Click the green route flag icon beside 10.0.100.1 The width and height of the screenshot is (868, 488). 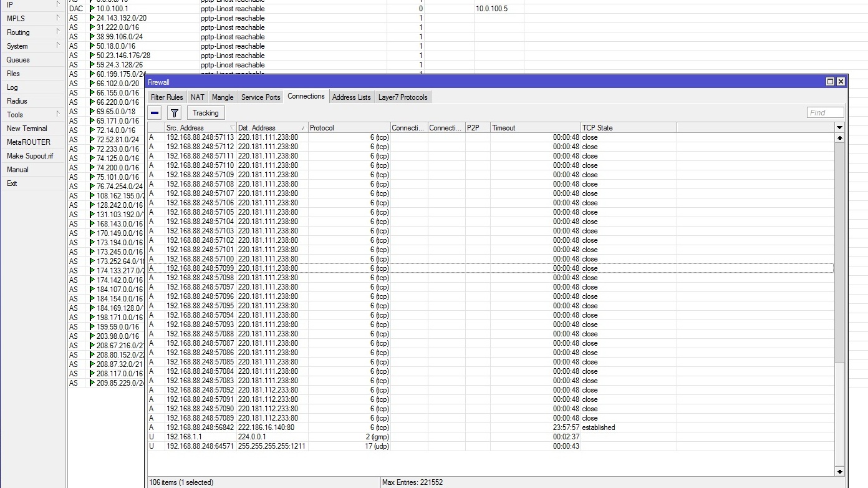click(x=92, y=9)
